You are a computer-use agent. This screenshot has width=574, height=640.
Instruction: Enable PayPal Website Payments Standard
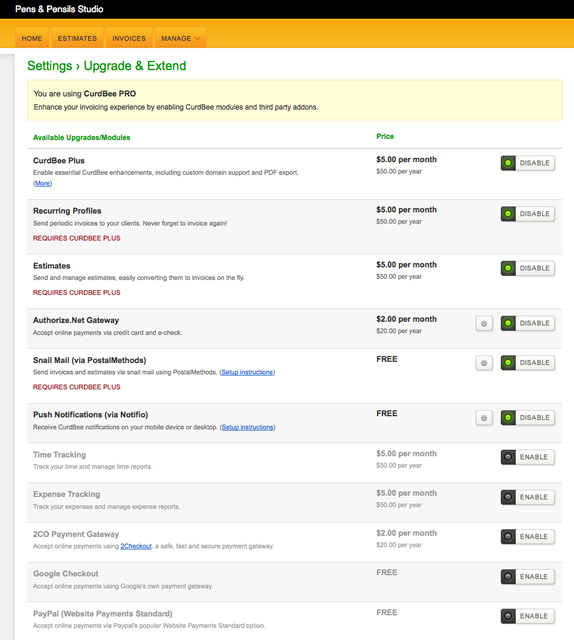coord(527,616)
